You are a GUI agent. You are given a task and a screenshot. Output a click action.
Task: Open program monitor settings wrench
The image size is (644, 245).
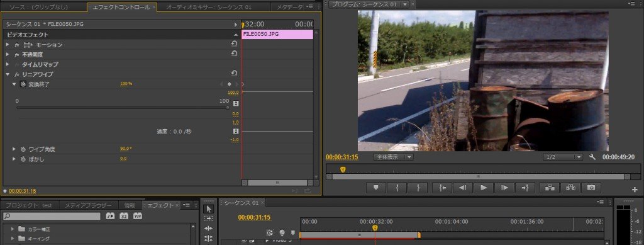pos(592,157)
